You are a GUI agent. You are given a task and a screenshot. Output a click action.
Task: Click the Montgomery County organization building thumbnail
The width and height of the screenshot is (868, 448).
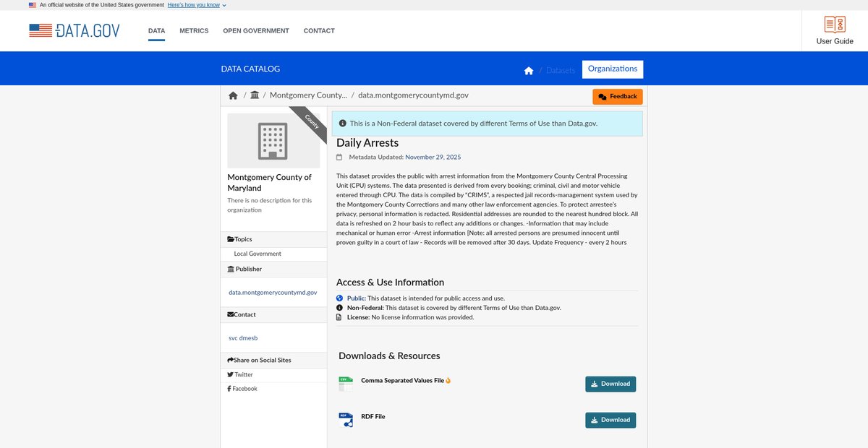[273, 141]
